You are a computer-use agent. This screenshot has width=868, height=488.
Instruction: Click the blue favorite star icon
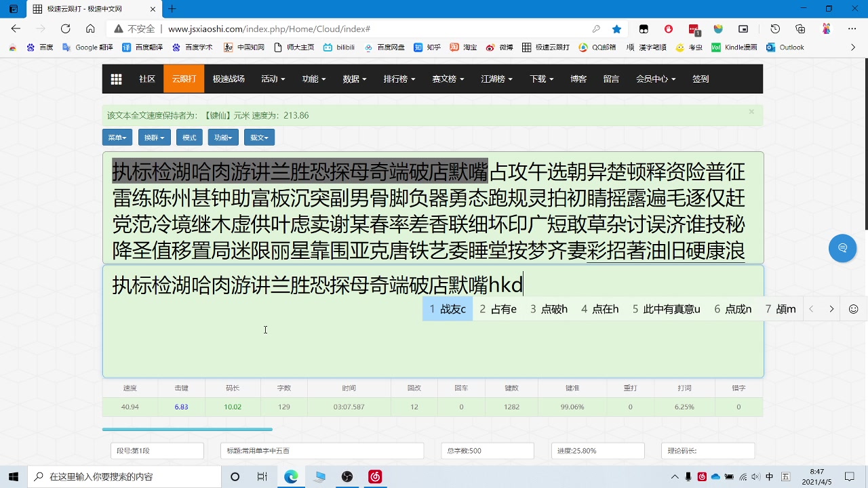pos(616,29)
